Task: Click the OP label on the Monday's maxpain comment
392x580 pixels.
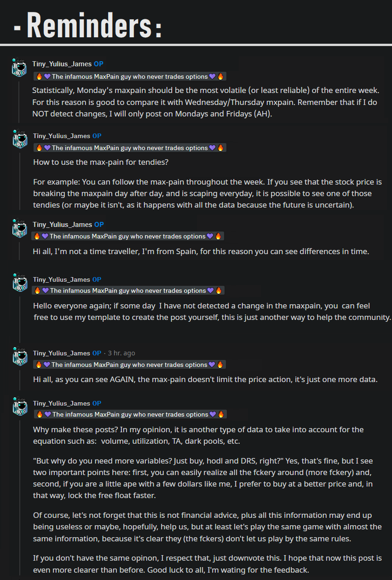Action: pos(98,64)
